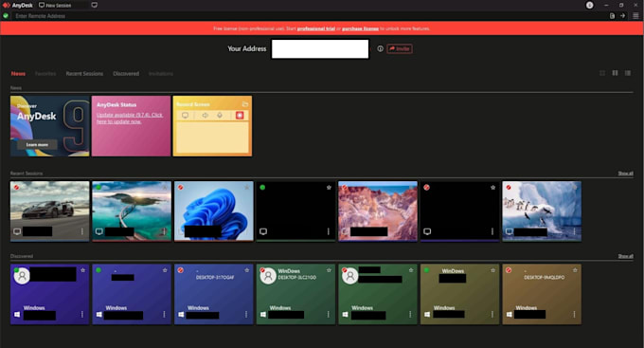Click Windows logo on DESKTOP-9MQLDPO tile
This screenshot has width=644, height=348.
coord(510,314)
